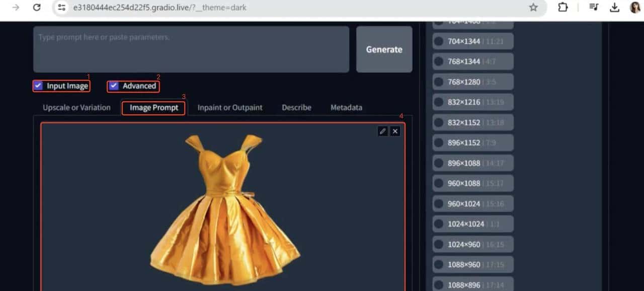This screenshot has height=291, width=644.
Task: Toggle the Advanced checkbox
Action: coord(114,86)
